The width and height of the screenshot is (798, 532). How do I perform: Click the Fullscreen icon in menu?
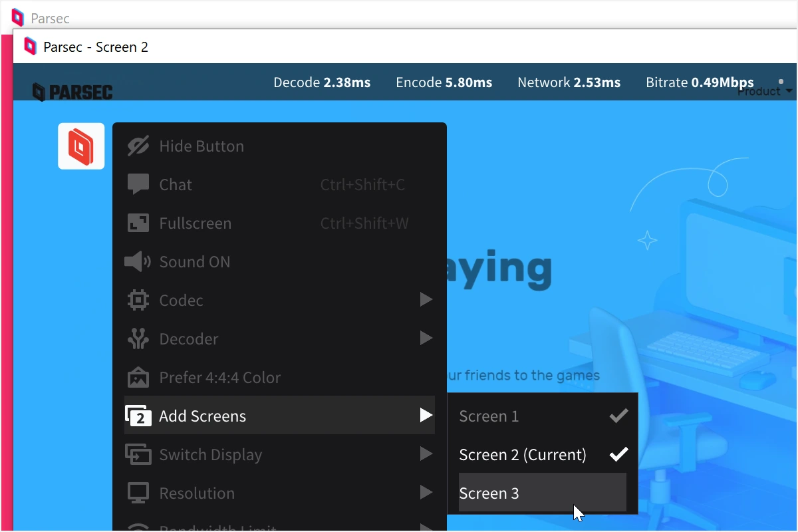pyautogui.click(x=138, y=223)
